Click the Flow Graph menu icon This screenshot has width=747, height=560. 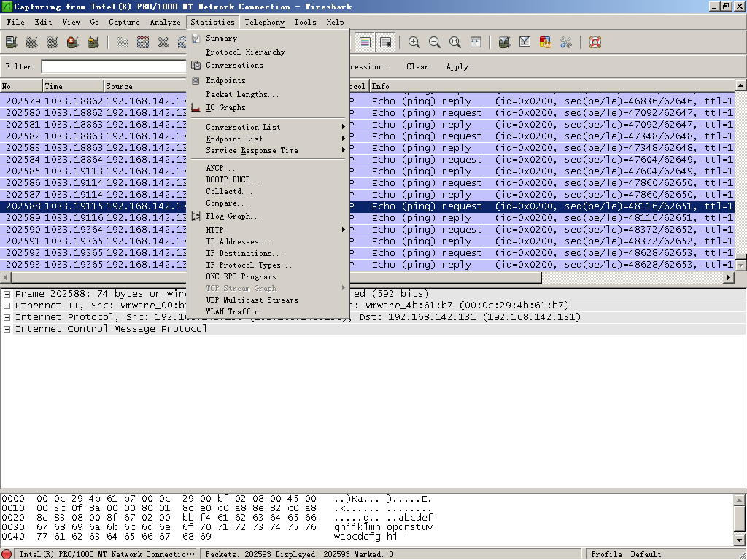196,216
